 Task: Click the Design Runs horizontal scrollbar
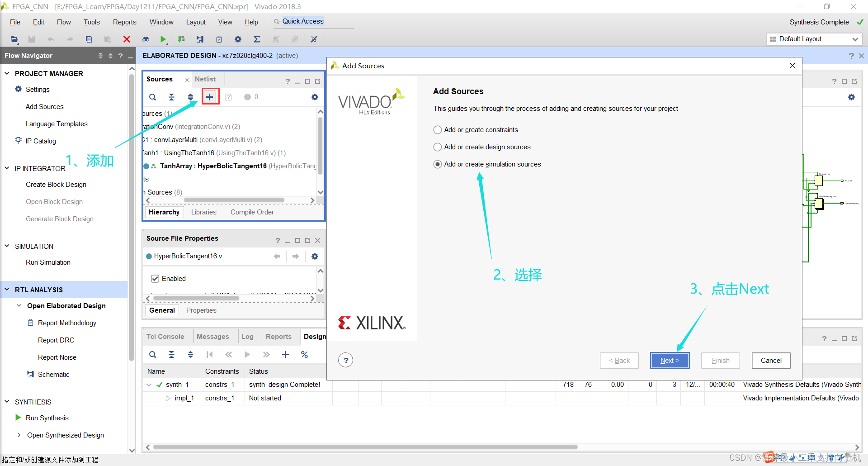pyautogui.click(x=365, y=447)
